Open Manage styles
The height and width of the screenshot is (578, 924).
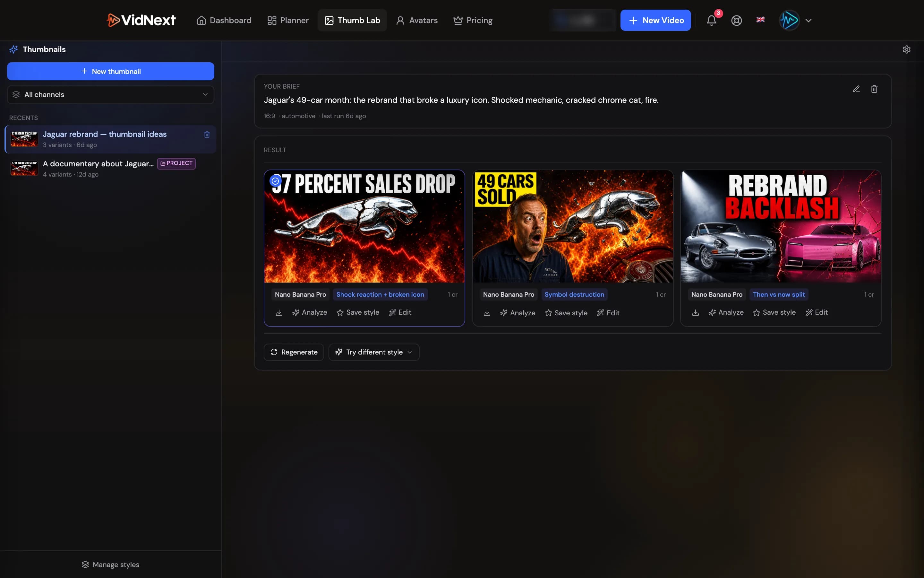pyautogui.click(x=110, y=565)
